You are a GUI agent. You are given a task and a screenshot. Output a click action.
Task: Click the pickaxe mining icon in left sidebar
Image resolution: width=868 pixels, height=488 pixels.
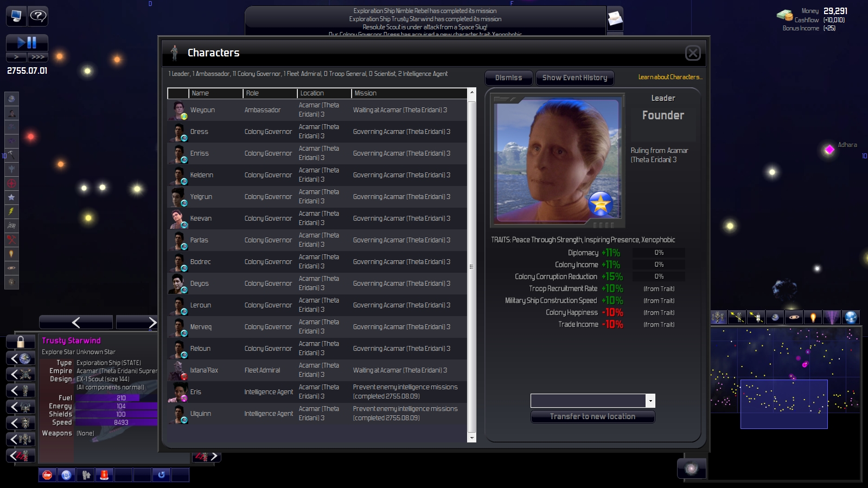11,155
